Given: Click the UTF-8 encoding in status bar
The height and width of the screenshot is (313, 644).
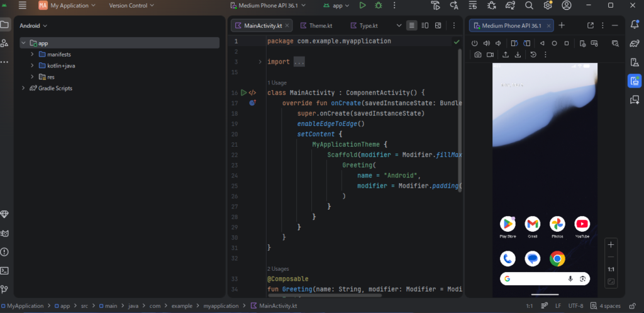Looking at the screenshot, I should pos(575,305).
